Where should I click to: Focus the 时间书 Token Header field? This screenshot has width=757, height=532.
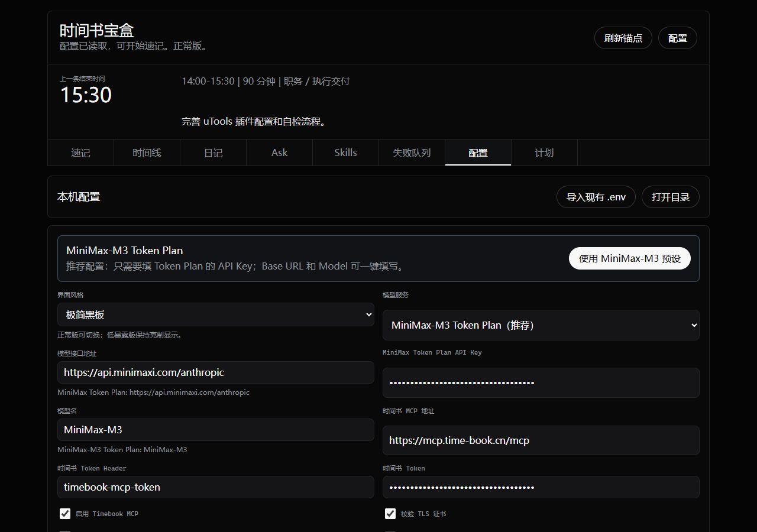[216, 487]
